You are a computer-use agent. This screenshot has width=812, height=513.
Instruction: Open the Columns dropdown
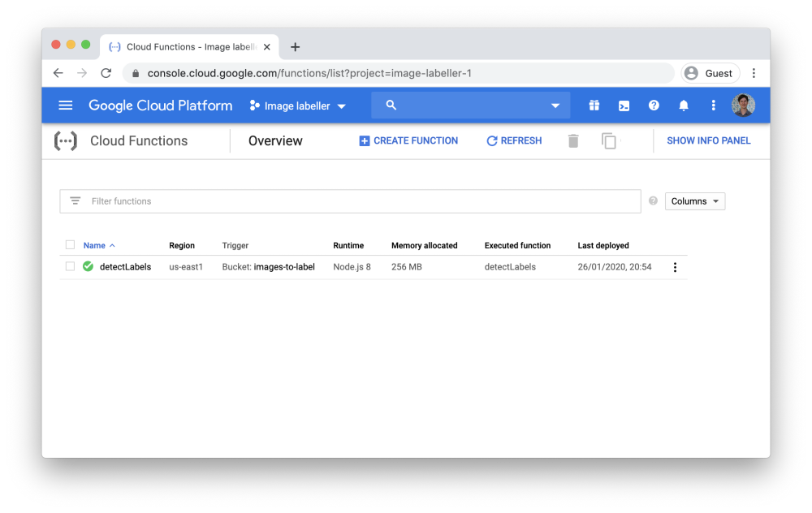[694, 201]
